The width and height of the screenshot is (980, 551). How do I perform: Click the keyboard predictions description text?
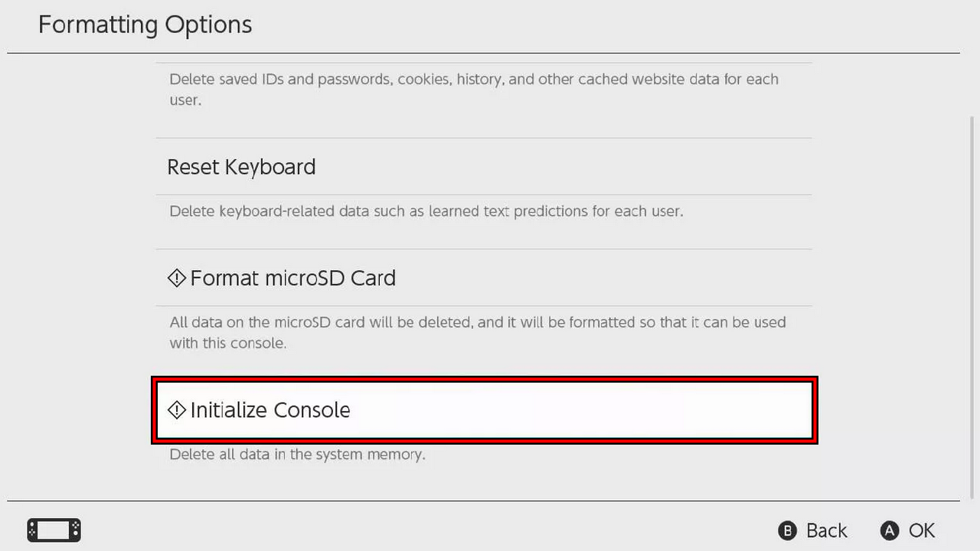tap(426, 211)
